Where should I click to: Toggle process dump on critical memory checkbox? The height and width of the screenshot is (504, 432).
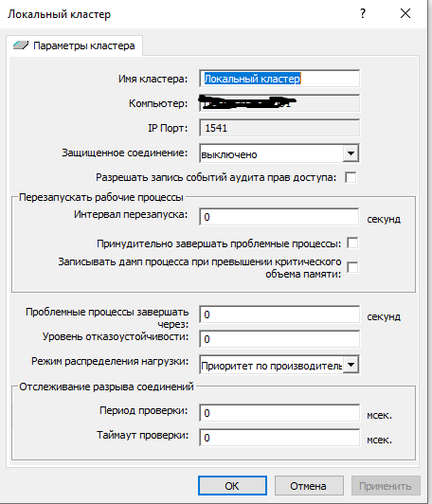pyautogui.click(x=352, y=267)
